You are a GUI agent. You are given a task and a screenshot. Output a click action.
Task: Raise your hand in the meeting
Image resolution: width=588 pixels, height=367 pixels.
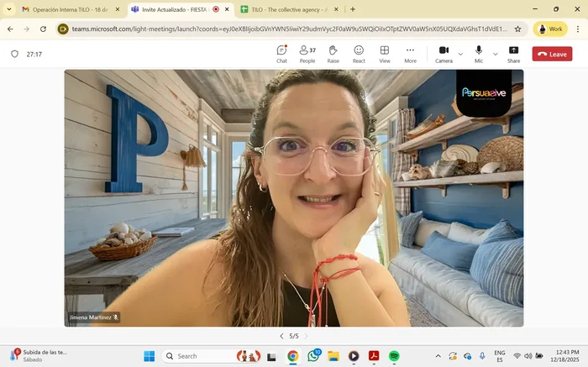pos(333,54)
